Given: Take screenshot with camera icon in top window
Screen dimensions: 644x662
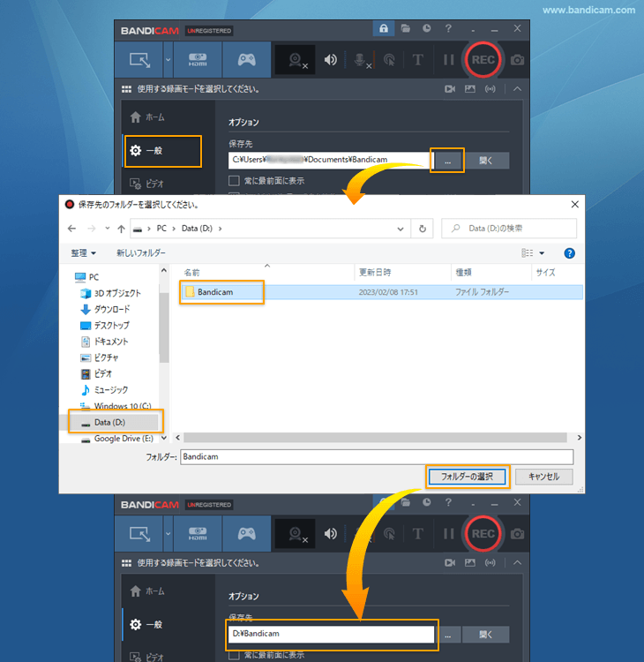Looking at the screenshot, I should pos(517,60).
